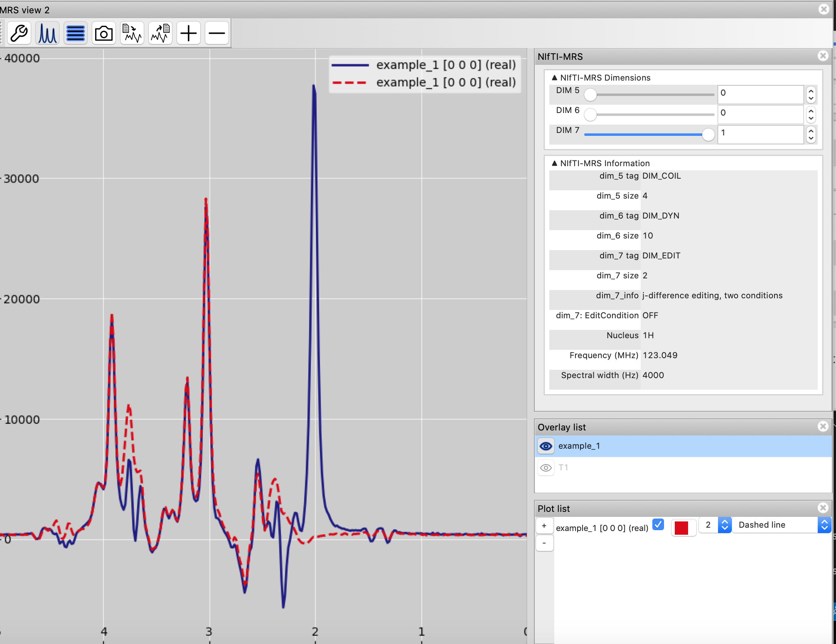Click the DIM 5 slider handle
This screenshot has height=644, width=836.
(590, 95)
